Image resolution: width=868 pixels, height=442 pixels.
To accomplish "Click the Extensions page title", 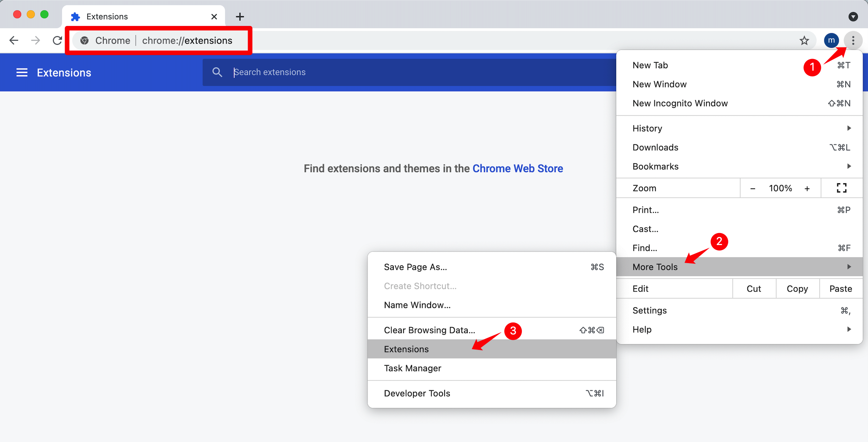I will tap(64, 73).
